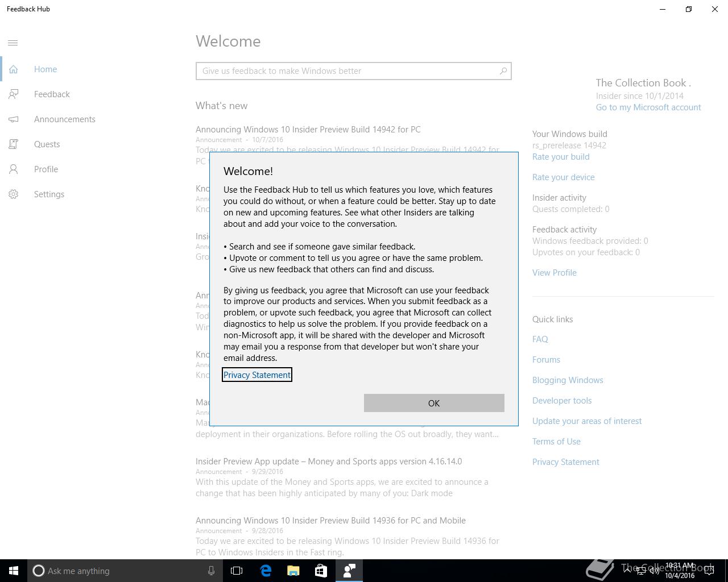Open Terms of Use quick link
The height and width of the screenshot is (582, 728).
[x=556, y=442]
